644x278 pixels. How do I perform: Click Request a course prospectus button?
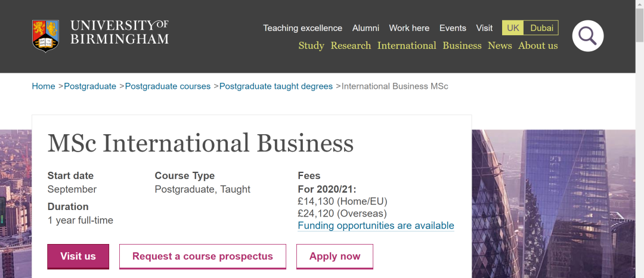pyautogui.click(x=203, y=257)
